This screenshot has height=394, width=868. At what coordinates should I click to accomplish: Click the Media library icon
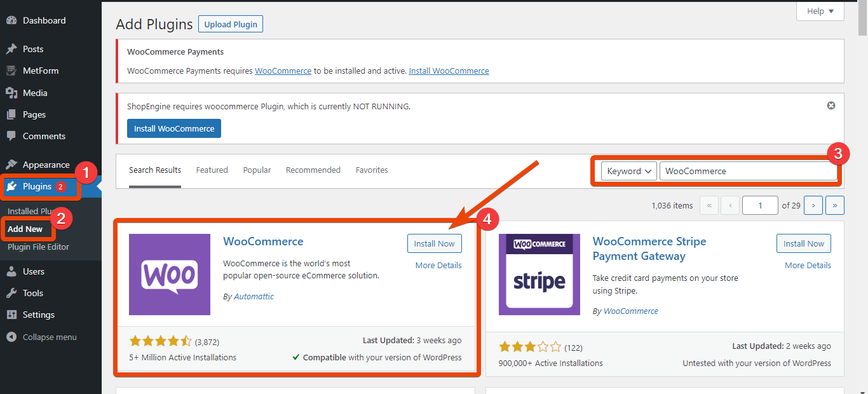pos(11,93)
